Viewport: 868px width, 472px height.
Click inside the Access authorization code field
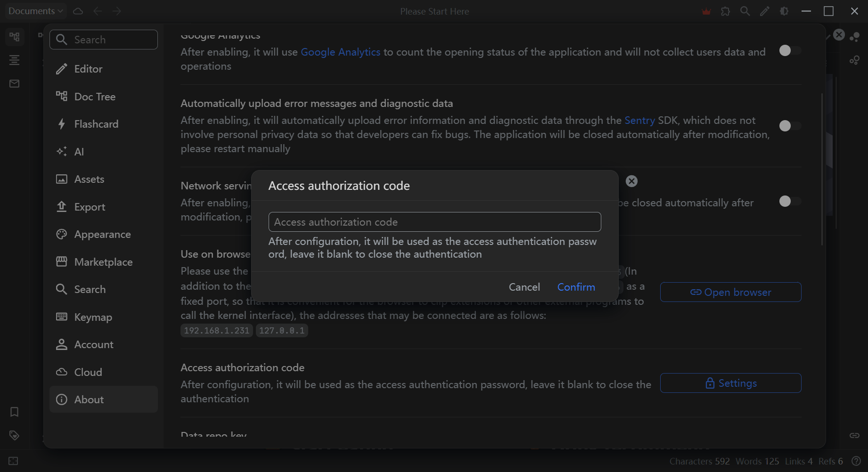(434, 222)
